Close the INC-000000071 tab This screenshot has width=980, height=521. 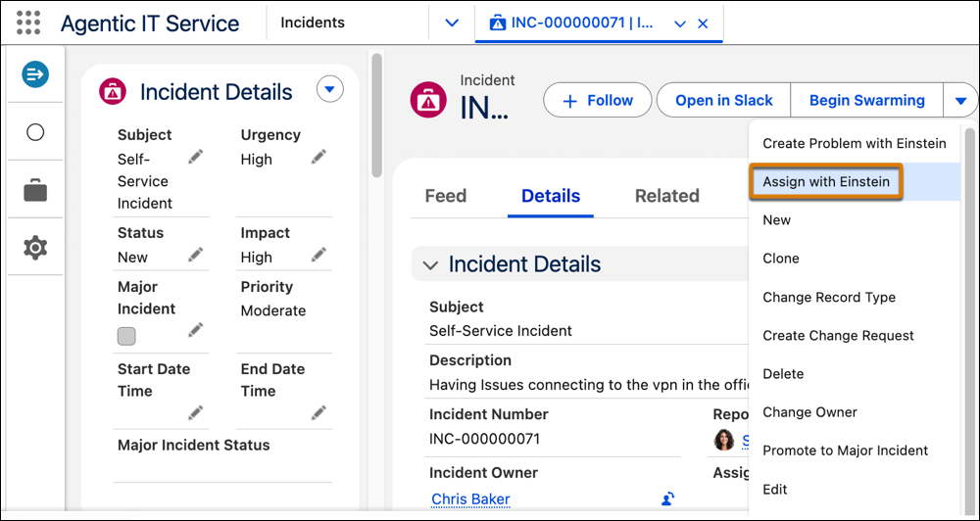point(703,24)
